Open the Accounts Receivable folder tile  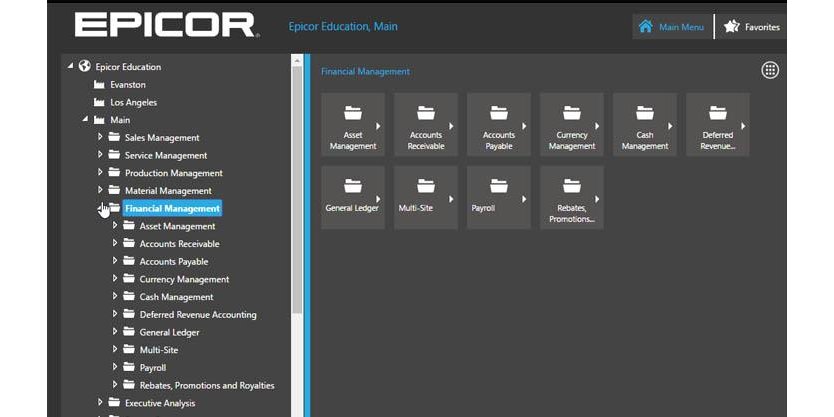point(426,124)
